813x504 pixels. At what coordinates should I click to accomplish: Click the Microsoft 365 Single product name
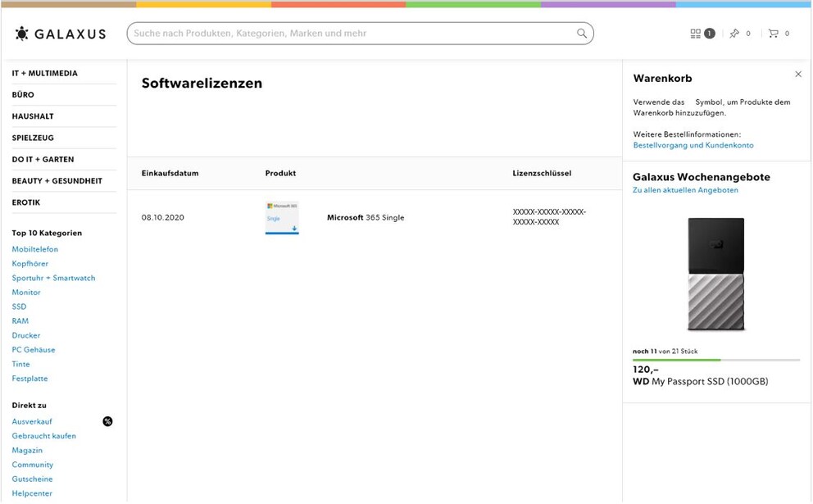click(x=366, y=218)
